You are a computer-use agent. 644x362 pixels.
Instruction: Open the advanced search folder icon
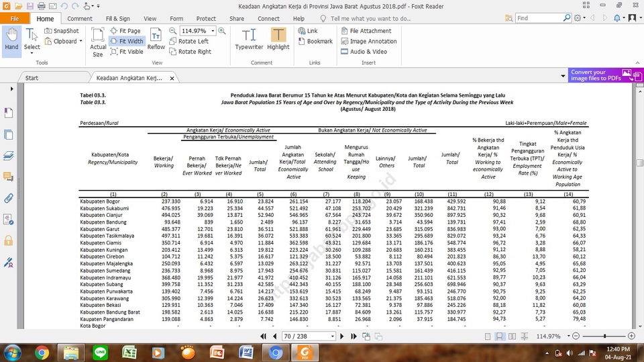point(508,18)
